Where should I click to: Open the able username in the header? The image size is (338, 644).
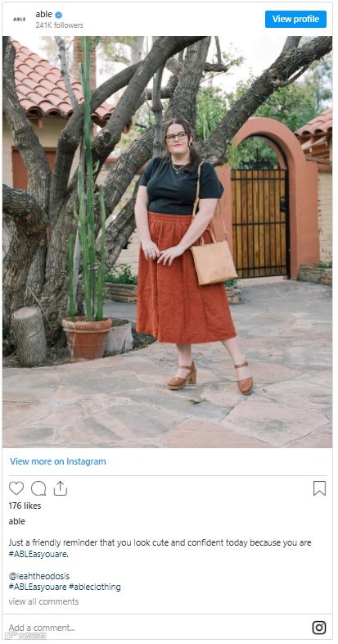pos(43,15)
